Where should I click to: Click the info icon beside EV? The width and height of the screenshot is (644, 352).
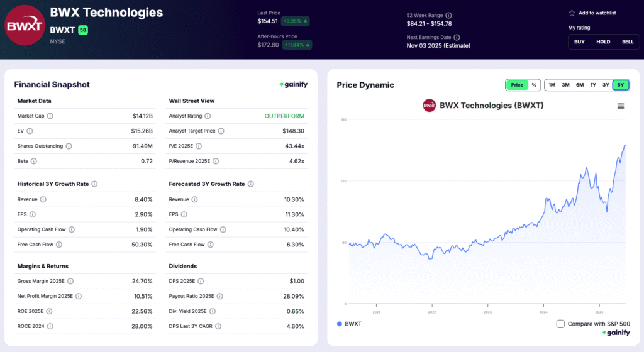30,131
